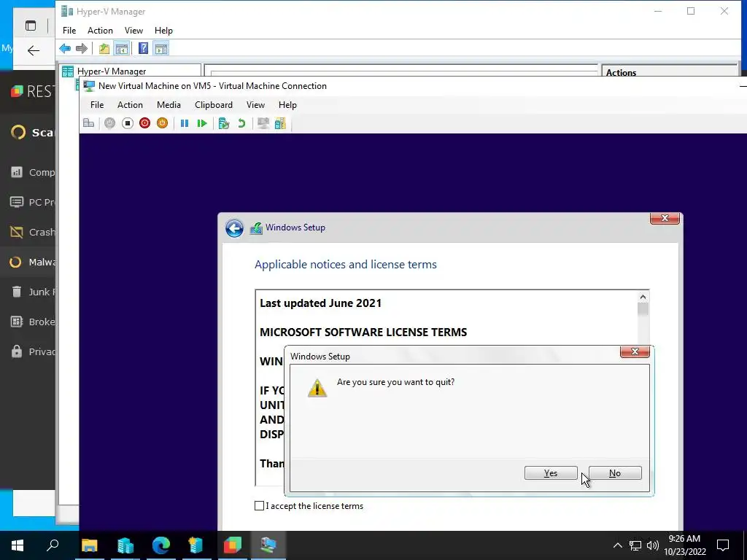Click the Turn Off (black square) icon
The width and height of the screenshot is (747, 560).
click(x=127, y=123)
